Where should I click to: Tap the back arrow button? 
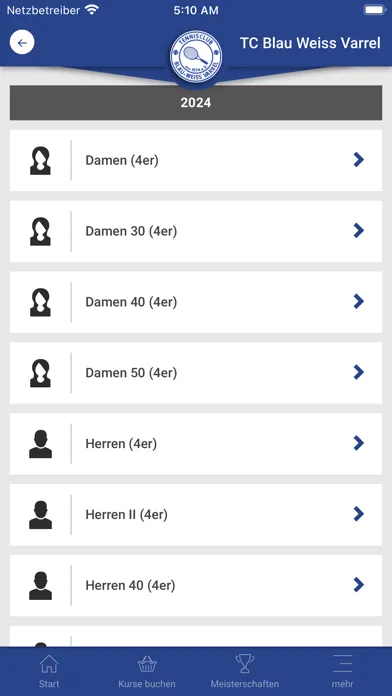click(22, 43)
